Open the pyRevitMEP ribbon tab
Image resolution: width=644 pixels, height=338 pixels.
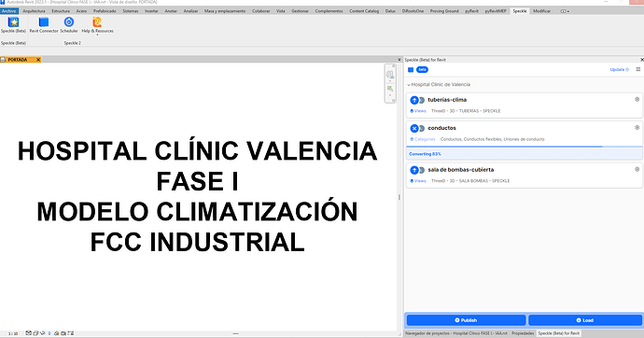[x=496, y=11]
